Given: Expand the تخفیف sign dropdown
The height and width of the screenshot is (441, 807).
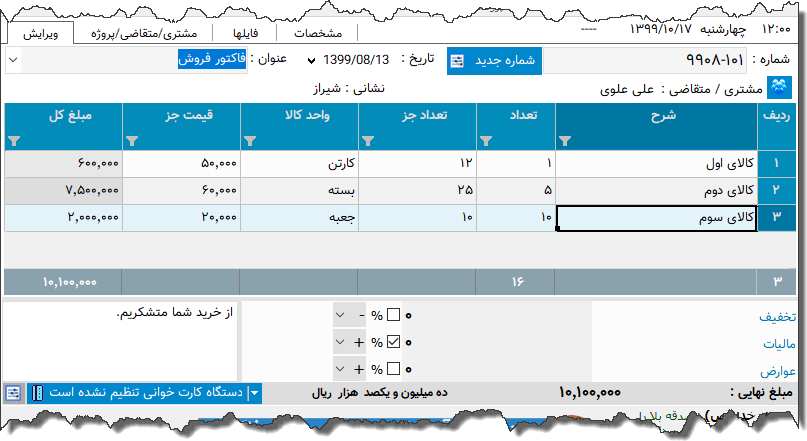Looking at the screenshot, I should [x=340, y=315].
